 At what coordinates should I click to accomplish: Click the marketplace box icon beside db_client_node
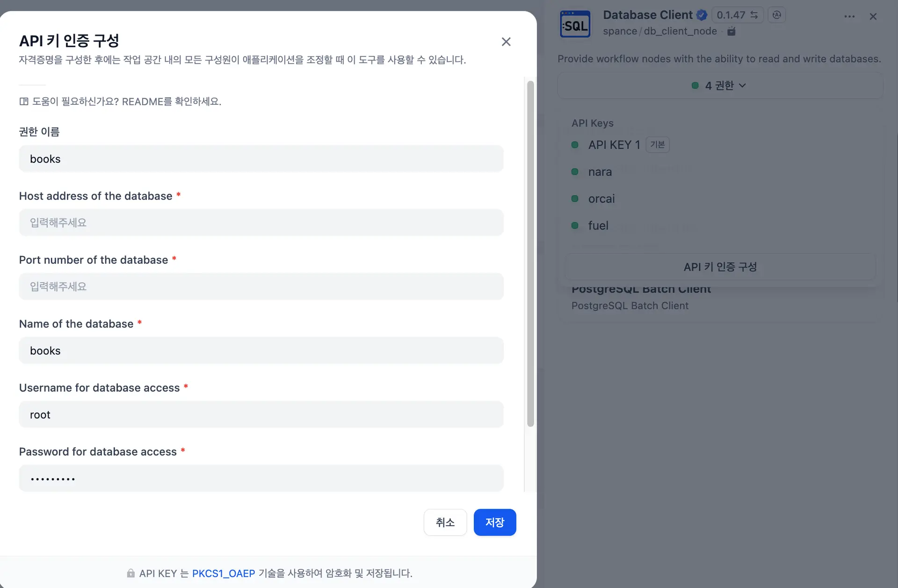(x=731, y=31)
